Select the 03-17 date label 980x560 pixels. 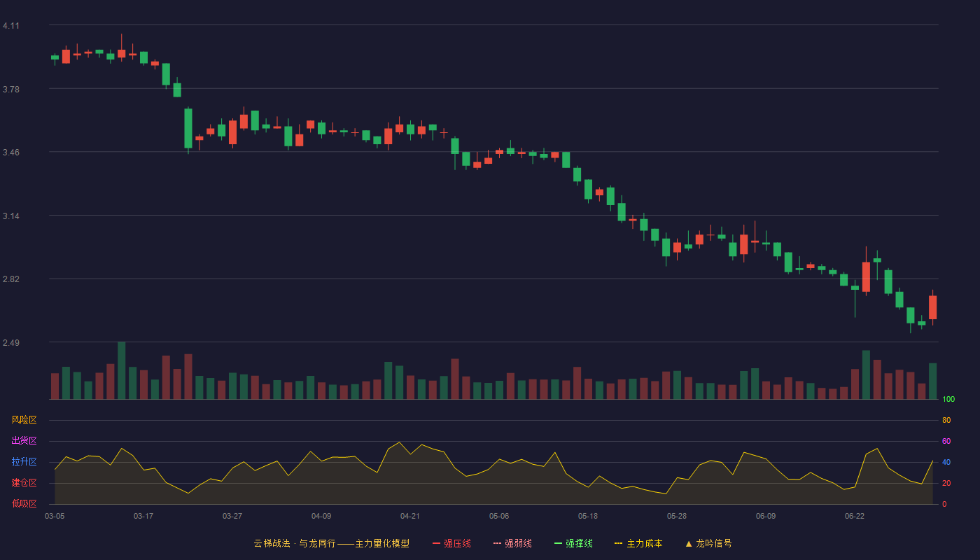(143, 516)
